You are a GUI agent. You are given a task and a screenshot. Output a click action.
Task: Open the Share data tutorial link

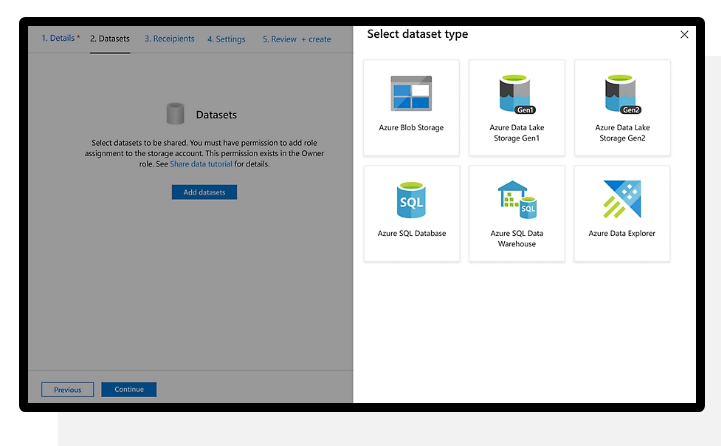(201, 164)
